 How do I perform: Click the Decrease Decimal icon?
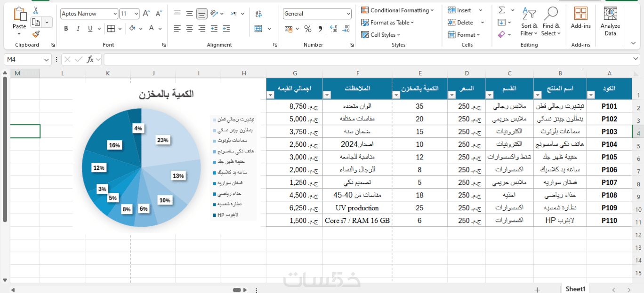[346, 29]
